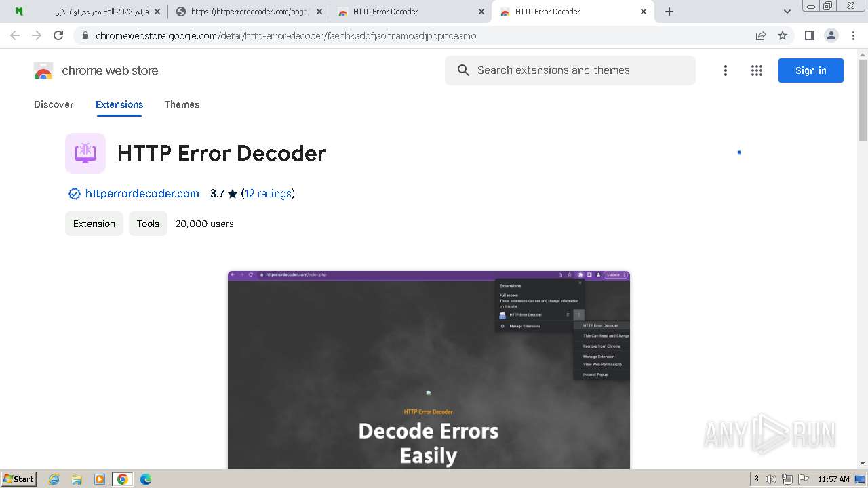Open the tab search dropdown arrow
Viewport: 868px width, 488px height.
coord(787,12)
